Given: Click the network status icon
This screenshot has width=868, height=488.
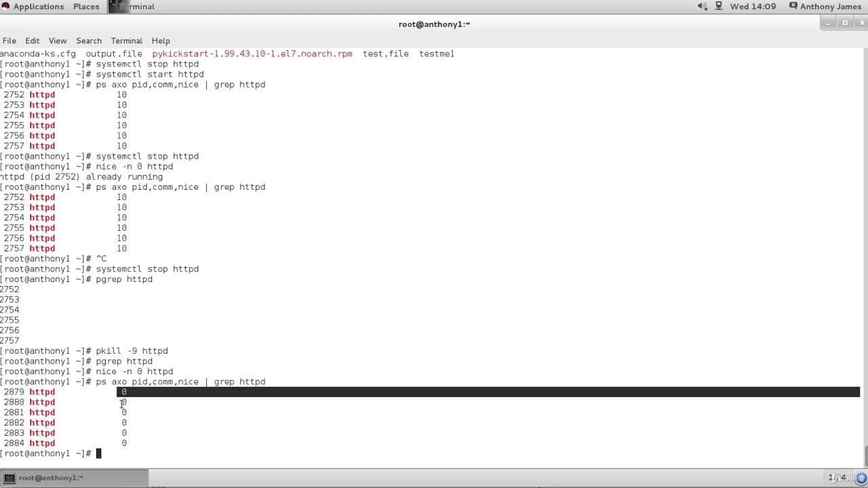Looking at the screenshot, I should (718, 6).
